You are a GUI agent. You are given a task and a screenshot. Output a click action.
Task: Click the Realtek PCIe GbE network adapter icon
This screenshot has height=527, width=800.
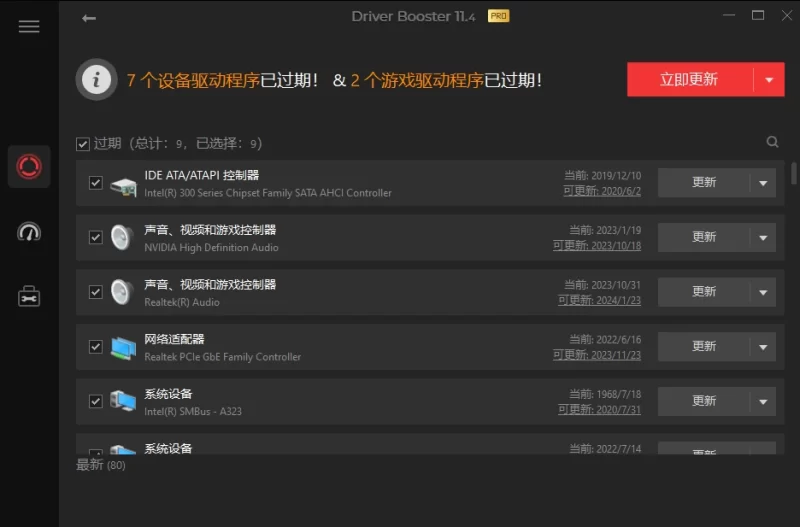123,348
